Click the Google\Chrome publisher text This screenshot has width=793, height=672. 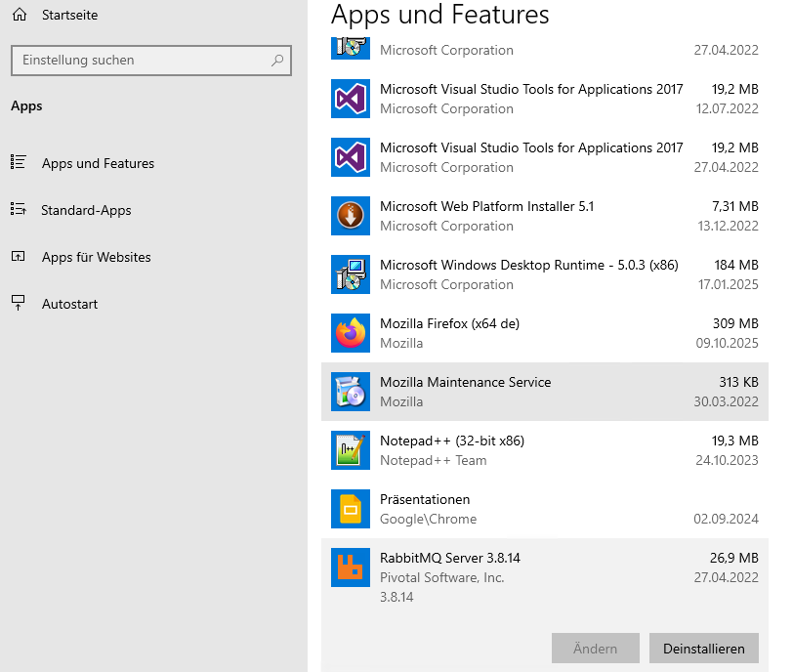point(429,520)
